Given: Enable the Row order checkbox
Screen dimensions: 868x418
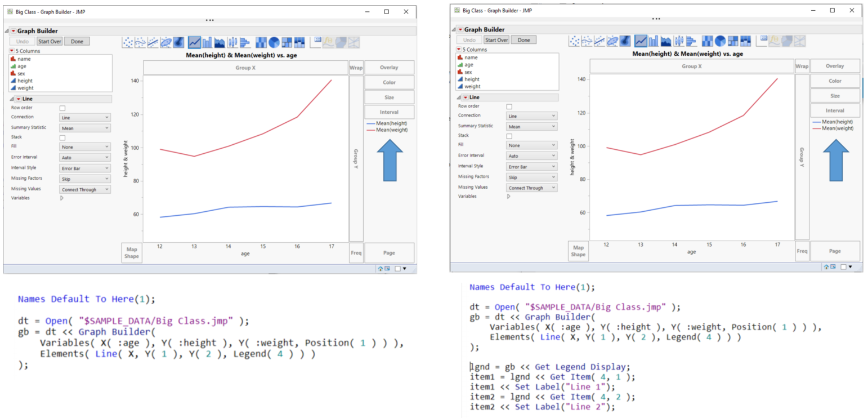Looking at the screenshot, I should coord(62,108).
